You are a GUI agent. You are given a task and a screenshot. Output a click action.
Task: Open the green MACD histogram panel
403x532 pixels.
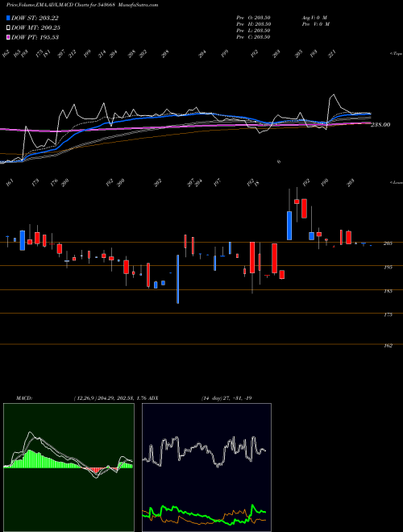click(69, 468)
